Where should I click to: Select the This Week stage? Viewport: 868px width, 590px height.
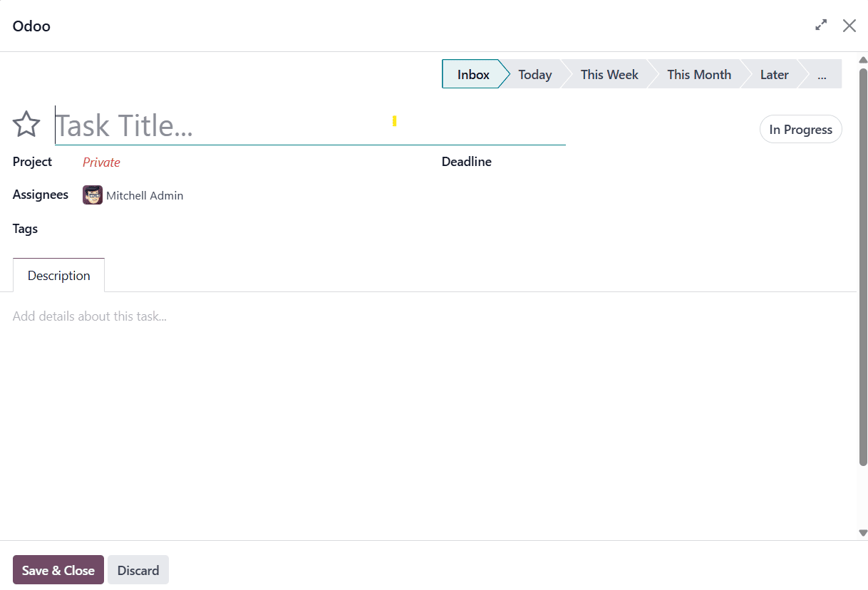[609, 74]
